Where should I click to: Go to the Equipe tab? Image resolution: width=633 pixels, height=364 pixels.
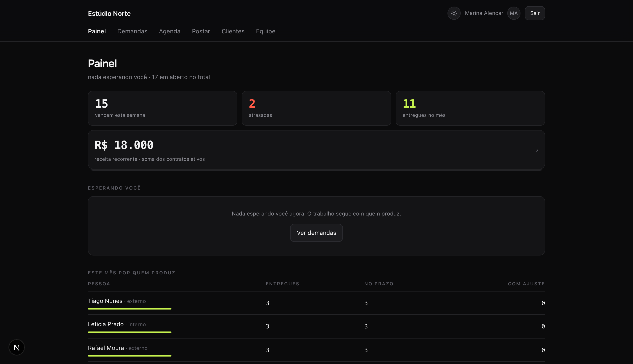point(265,31)
